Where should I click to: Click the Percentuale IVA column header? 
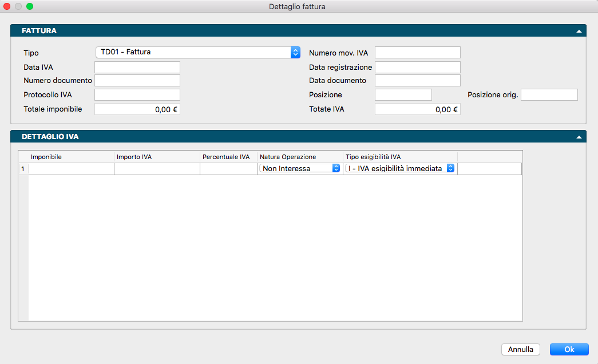(x=227, y=157)
